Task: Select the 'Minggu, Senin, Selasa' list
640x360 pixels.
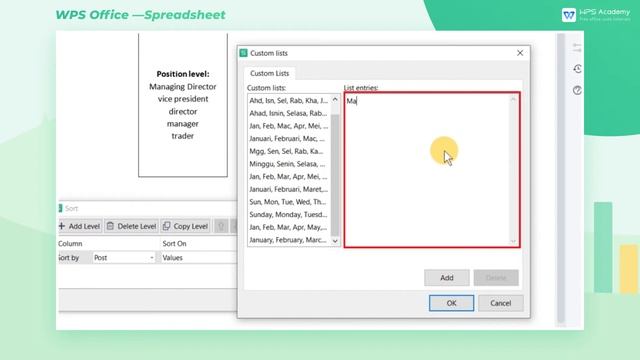Action: [289, 164]
